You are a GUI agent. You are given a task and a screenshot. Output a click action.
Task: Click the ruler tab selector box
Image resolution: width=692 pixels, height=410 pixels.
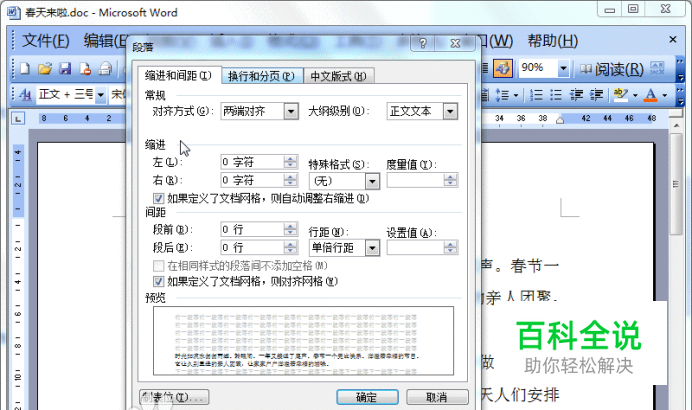click(18, 118)
